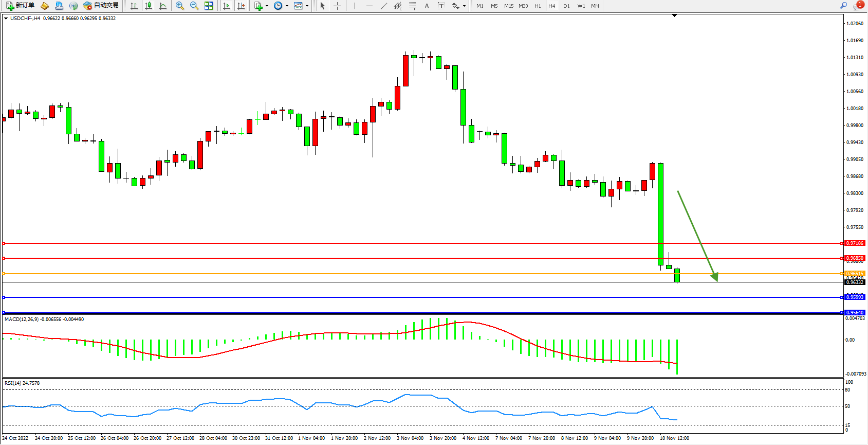Select the crosshair tool

tap(338, 6)
